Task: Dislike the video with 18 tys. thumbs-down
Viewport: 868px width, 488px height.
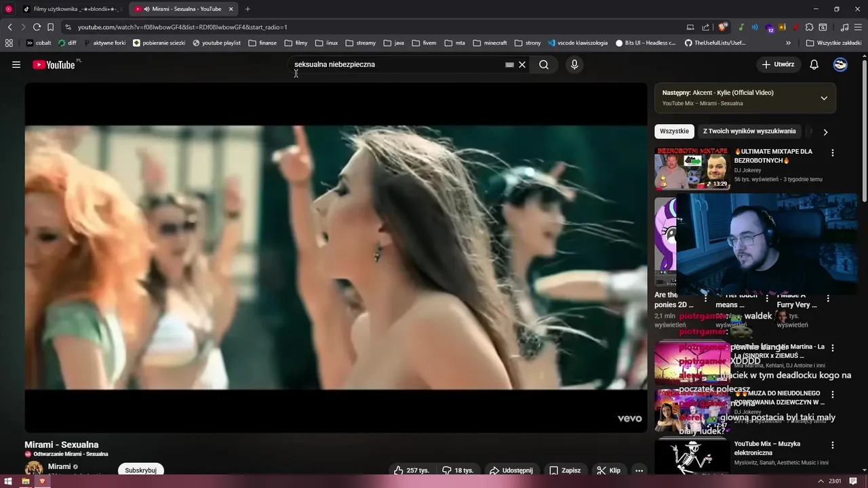Action: pos(458,470)
